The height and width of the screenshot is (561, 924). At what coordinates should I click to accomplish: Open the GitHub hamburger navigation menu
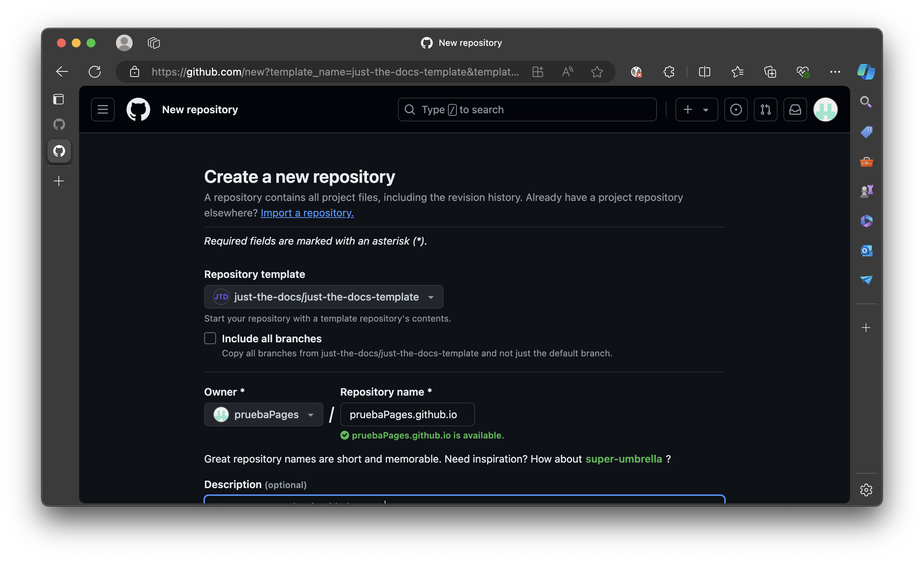[x=103, y=110]
